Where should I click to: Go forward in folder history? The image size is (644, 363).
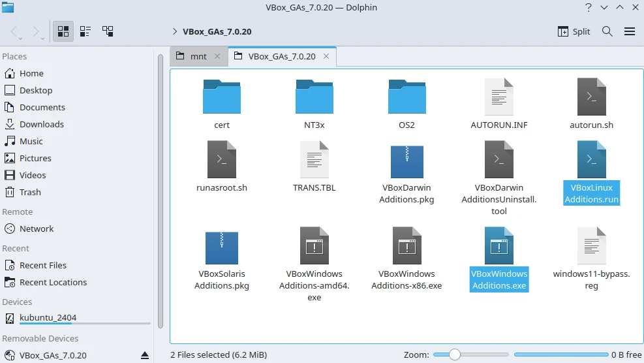36,31
